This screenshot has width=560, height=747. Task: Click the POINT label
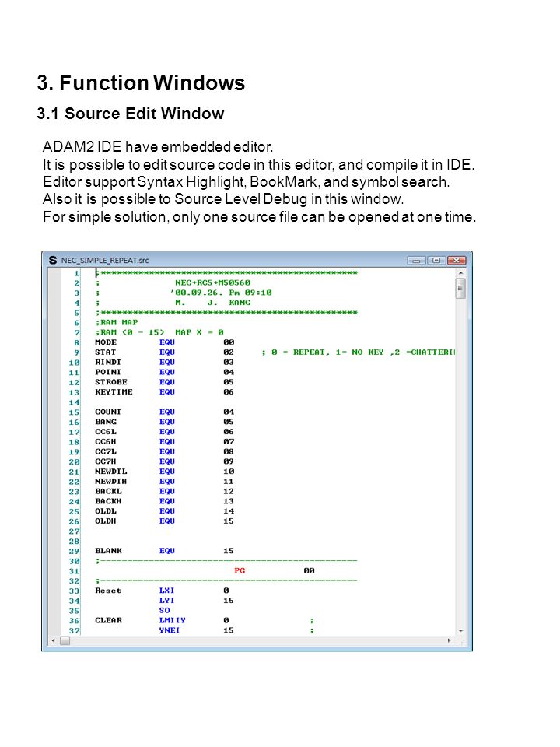pos(108,373)
